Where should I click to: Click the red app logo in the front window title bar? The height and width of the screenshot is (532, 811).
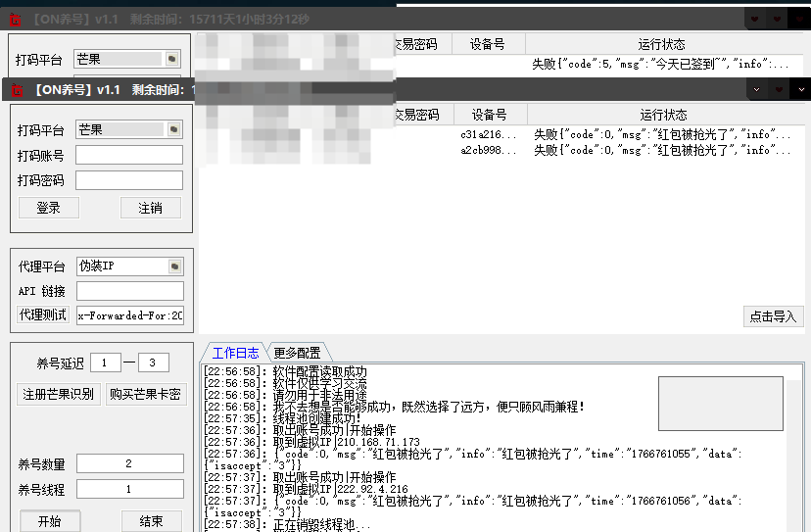click(17, 90)
